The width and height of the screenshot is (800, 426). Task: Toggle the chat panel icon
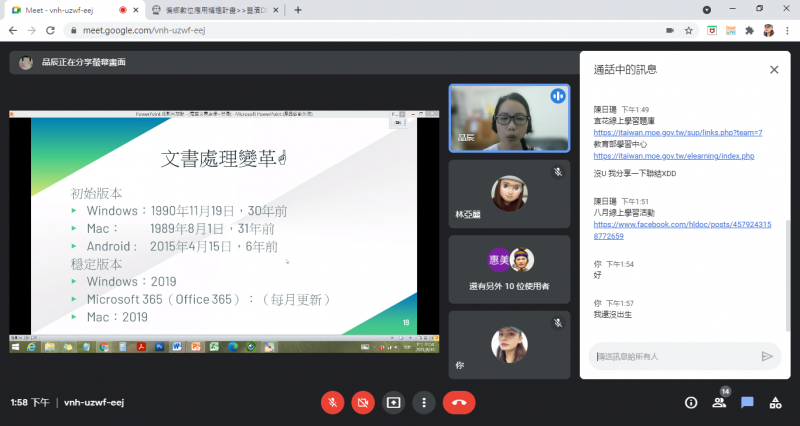[747, 403]
